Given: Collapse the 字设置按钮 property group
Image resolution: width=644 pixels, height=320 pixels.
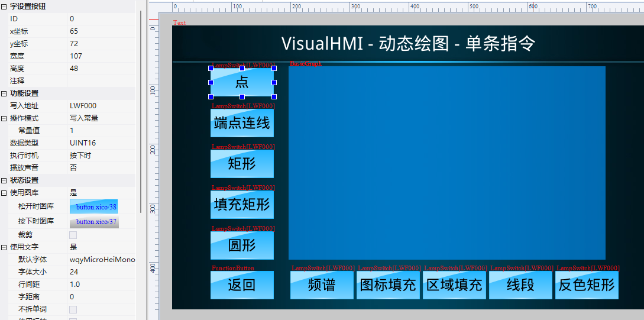Looking at the screenshot, I should click(x=4, y=6).
